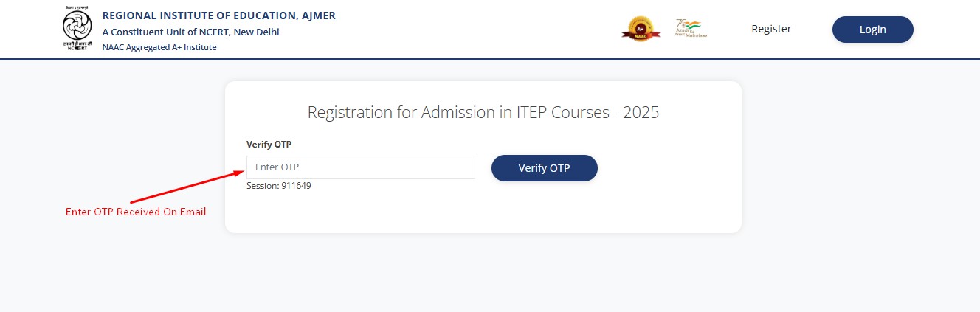Click "A Constituent Unit of NCERT" subtitle
The image size is (980, 312).
tap(190, 32)
